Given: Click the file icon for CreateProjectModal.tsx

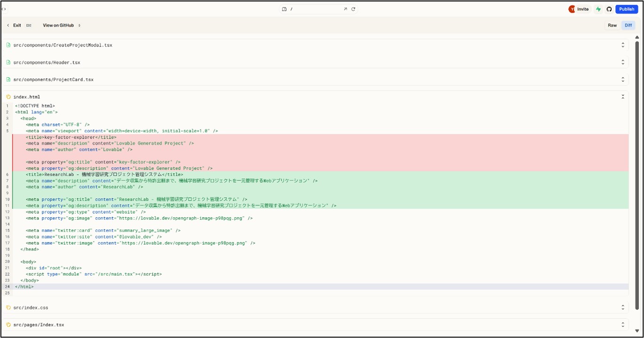Looking at the screenshot, I should [8, 45].
